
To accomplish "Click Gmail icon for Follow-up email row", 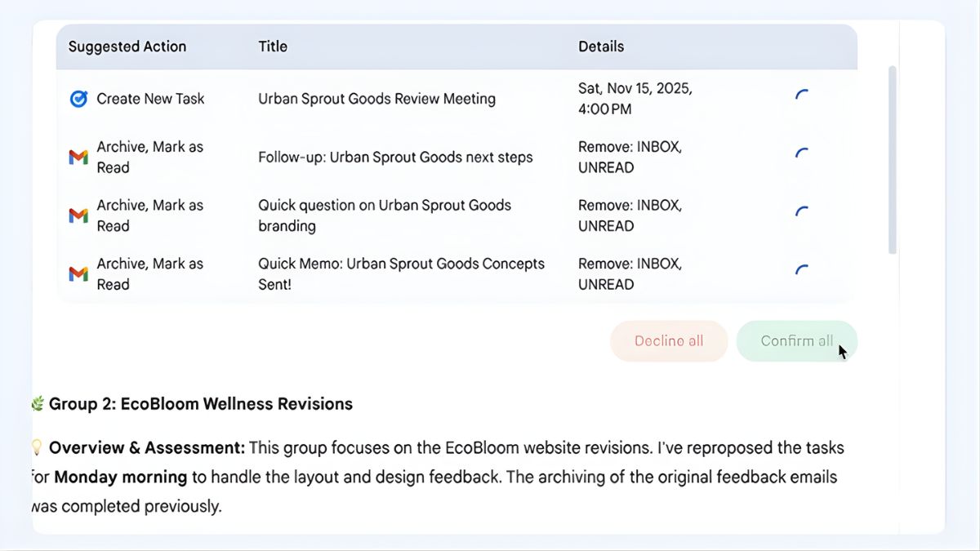I will 78,158.
